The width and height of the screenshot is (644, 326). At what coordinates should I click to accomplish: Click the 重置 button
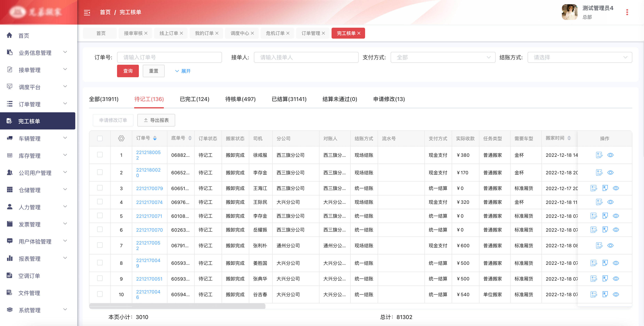[153, 71]
